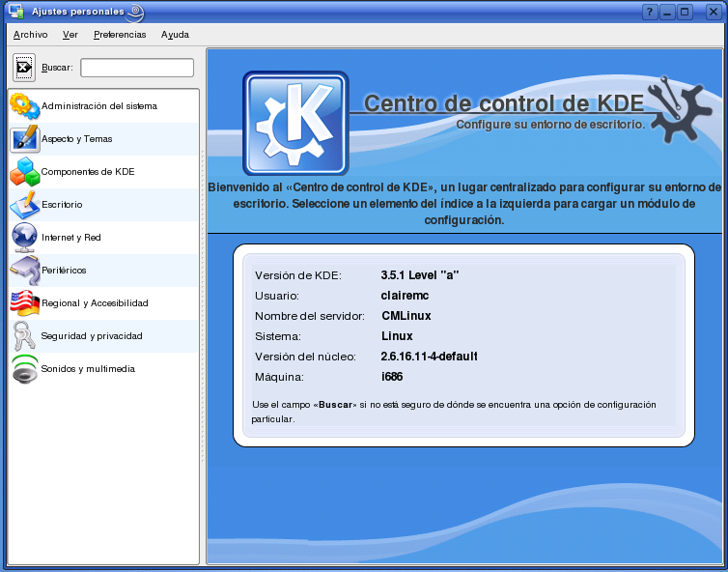Viewport: 728px width, 572px height.
Task: Click the title bar window menu icon
Action: pos(16,11)
